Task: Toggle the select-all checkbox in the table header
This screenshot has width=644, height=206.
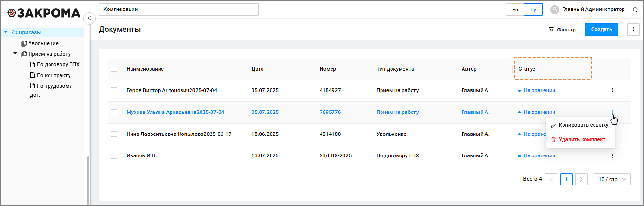Action: 114,69
